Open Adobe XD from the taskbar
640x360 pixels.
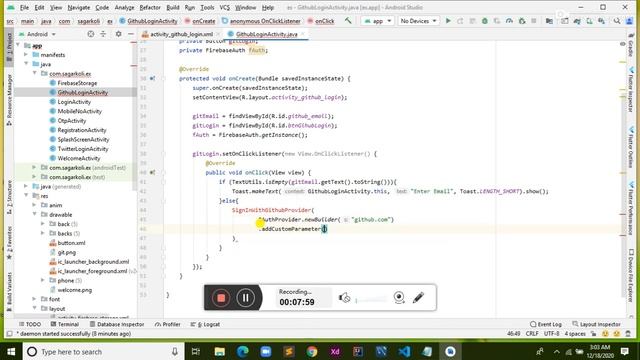(x=335, y=352)
